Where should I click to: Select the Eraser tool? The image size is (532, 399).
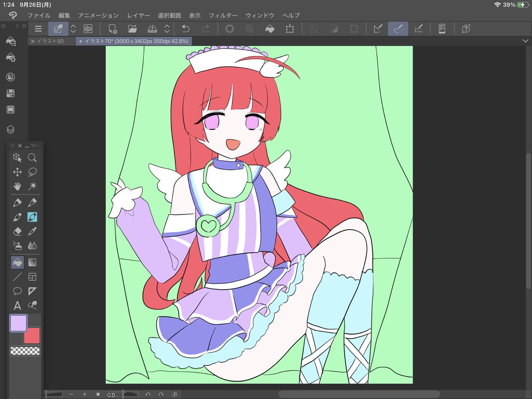click(17, 231)
